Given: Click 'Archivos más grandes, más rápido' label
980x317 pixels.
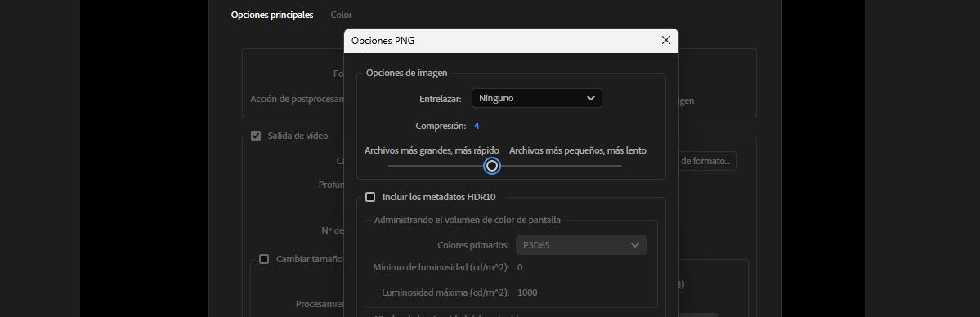Looking at the screenshot, I should [x=432, y=150].
